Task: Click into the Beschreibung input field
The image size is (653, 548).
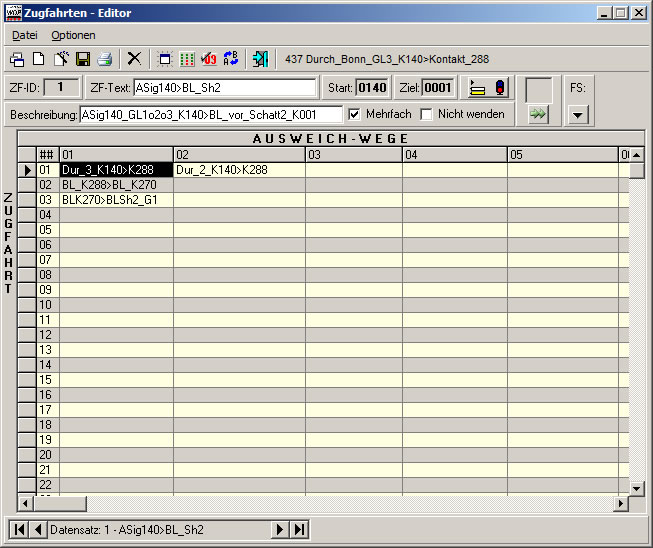Action: (x=211, y=115)
